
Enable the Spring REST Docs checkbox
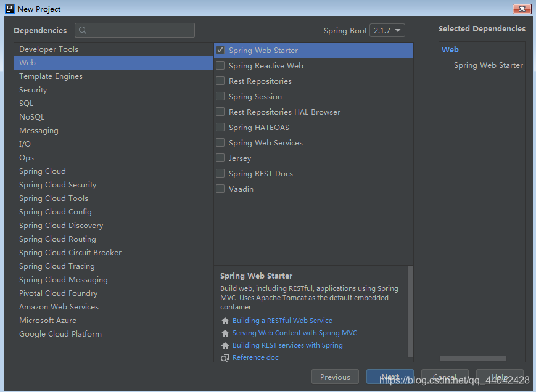[220, 173]
